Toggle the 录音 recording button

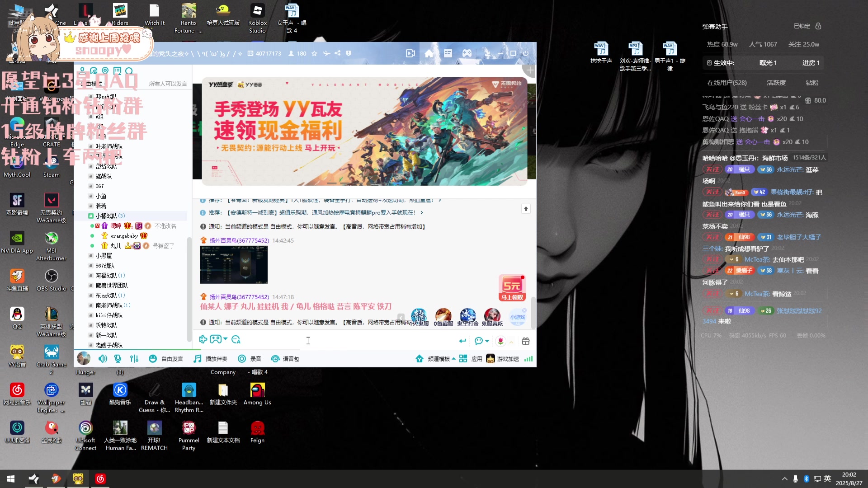click(x=250, y=359)
